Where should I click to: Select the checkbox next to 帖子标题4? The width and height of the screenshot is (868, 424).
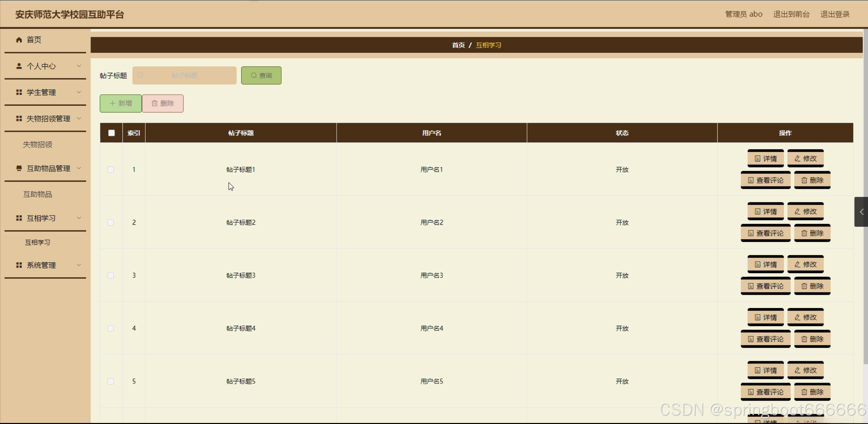point(111,328)
